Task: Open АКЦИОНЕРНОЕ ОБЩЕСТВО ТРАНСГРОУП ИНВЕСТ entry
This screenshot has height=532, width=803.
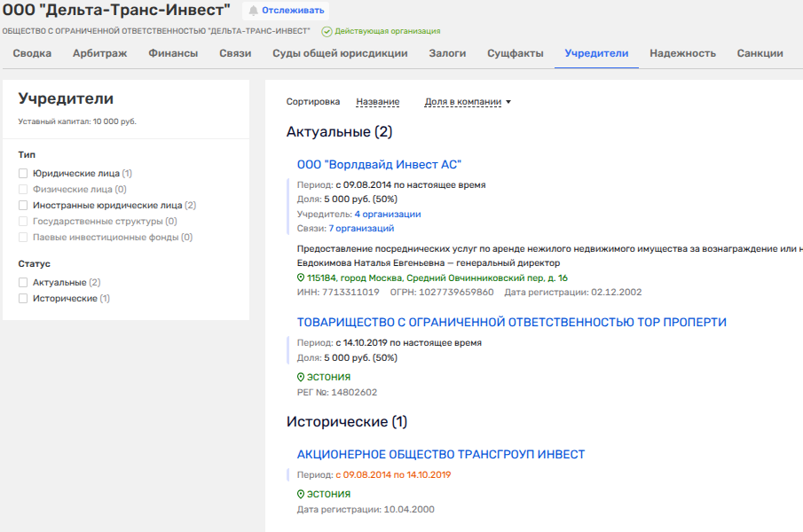Action: coord(441,454)
